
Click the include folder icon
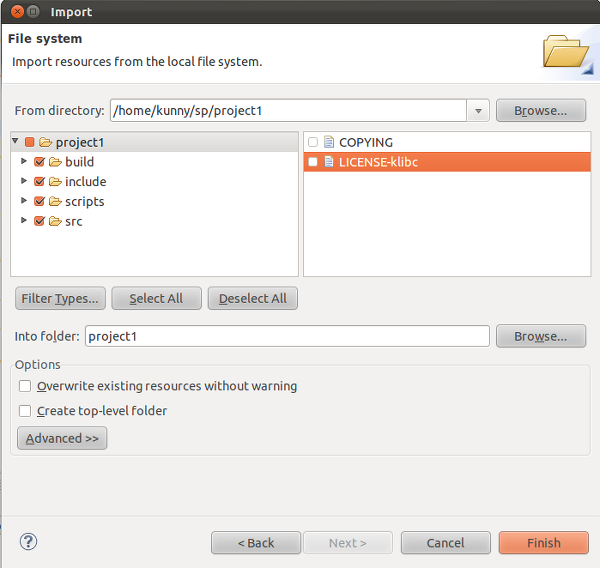[55, 181]
